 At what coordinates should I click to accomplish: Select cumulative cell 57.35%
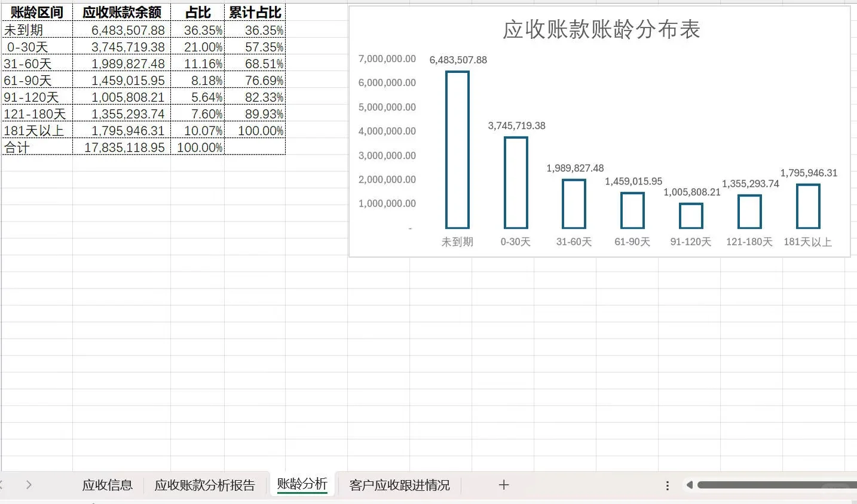click(x=255, y=47)
